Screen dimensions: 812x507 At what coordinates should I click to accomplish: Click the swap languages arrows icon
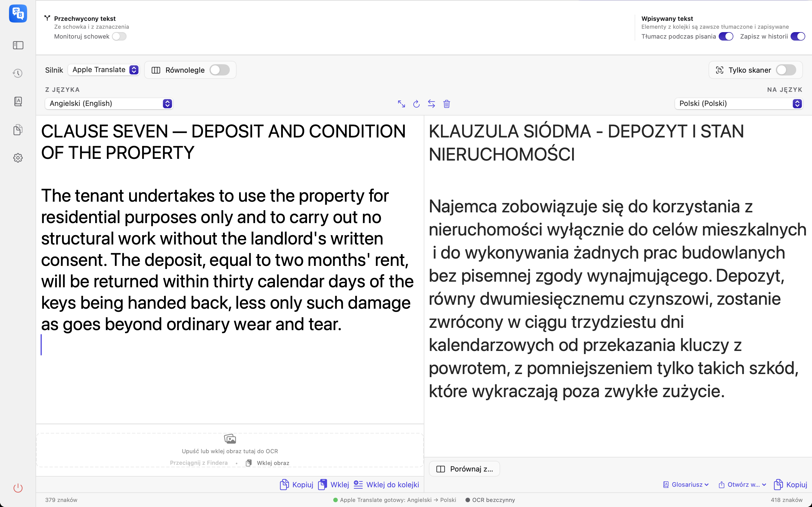pos(431,104)
